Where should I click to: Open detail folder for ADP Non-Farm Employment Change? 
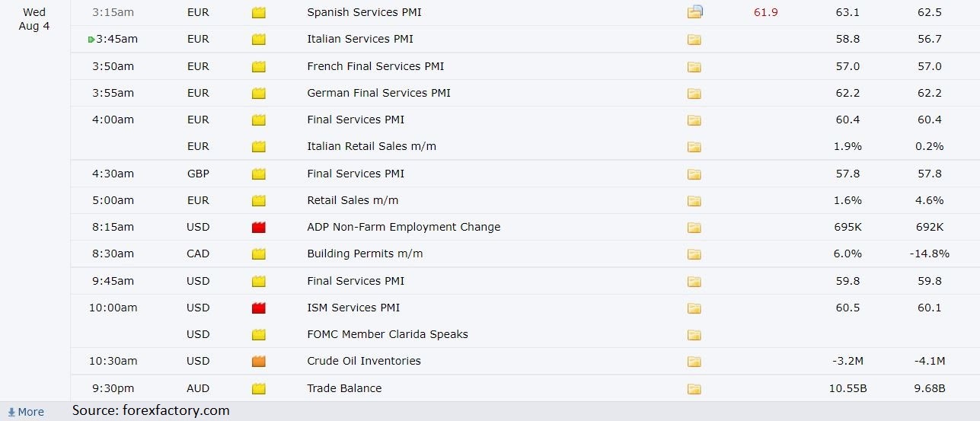point(694,227)
